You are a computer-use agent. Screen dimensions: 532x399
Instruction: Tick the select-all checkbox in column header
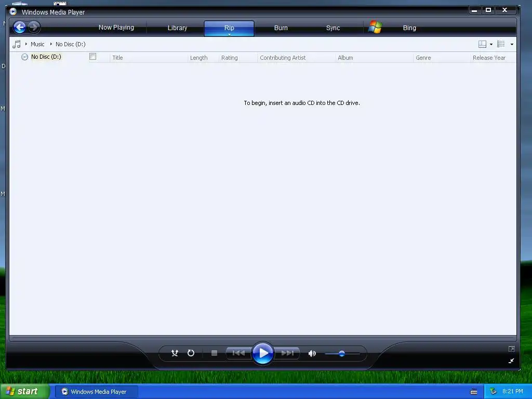pos(92,57)
